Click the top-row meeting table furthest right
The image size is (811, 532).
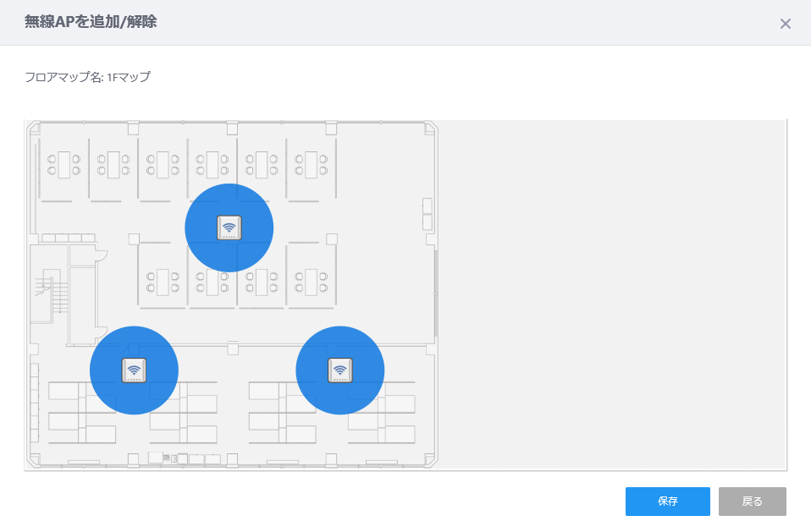(311, 165)
